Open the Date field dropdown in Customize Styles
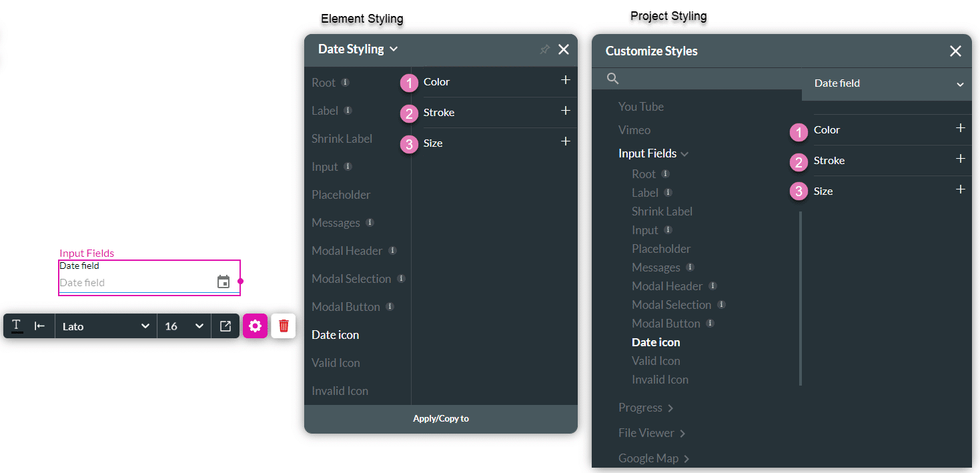 (960, 85)
